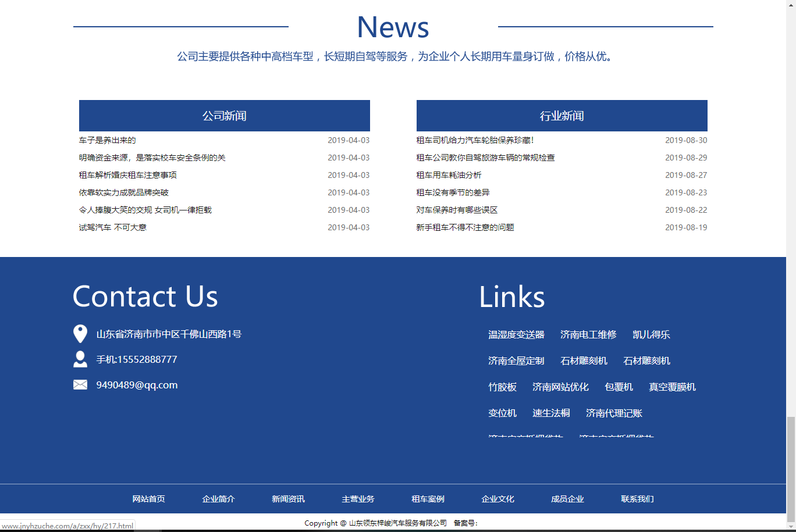Open article 租车解析婚庆租车注意事项
The image size is (796, 532).
click(128, 175)
